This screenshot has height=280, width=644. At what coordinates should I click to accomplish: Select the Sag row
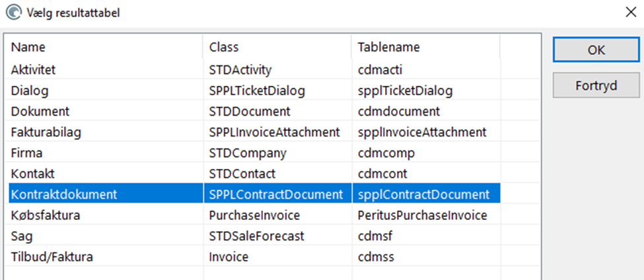click(x=254, y=236)
